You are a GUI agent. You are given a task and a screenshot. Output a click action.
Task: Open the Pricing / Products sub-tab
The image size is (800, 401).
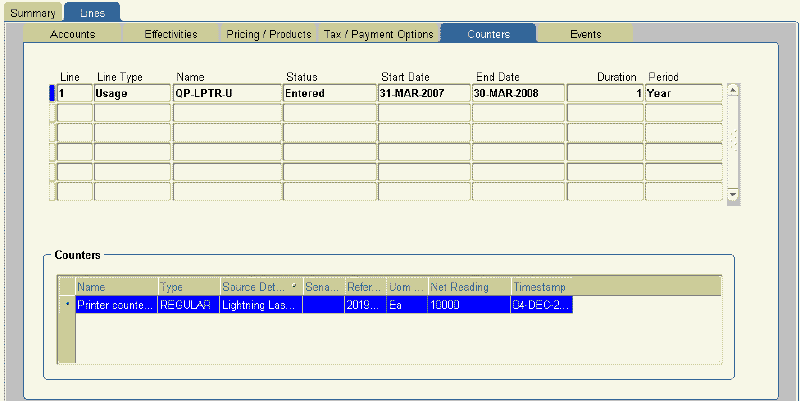coord(268,34)
